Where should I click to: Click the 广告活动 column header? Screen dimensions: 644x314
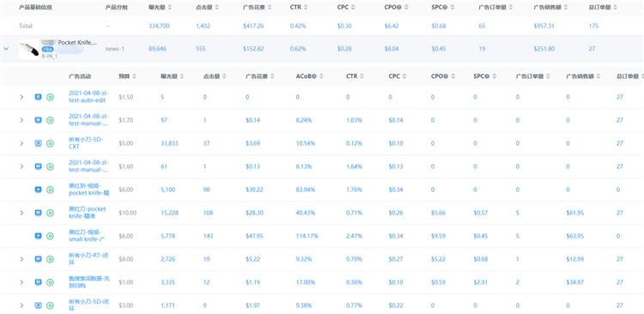(80, 76)
